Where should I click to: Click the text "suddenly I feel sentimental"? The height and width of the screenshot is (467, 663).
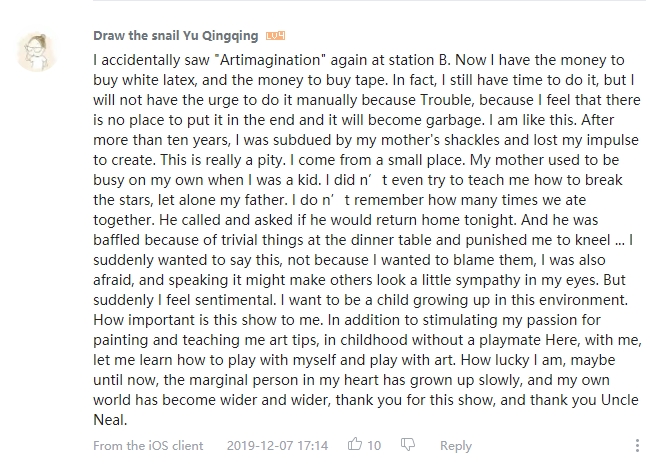(185, 300)
